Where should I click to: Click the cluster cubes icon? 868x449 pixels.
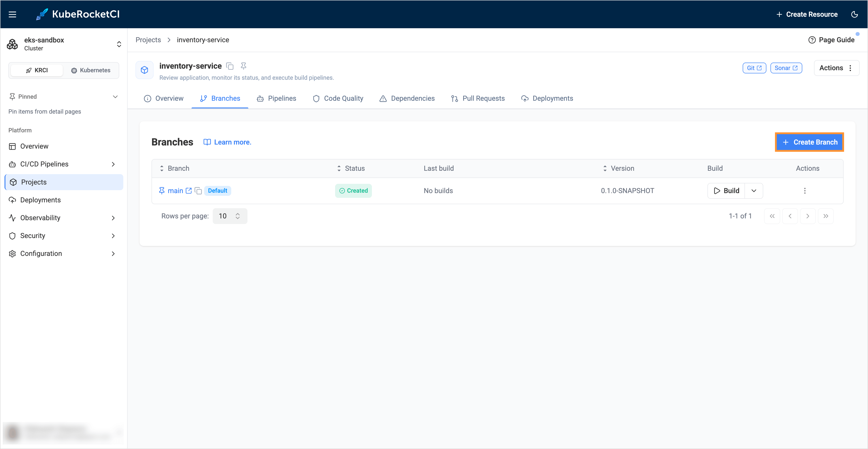point(12,44)
